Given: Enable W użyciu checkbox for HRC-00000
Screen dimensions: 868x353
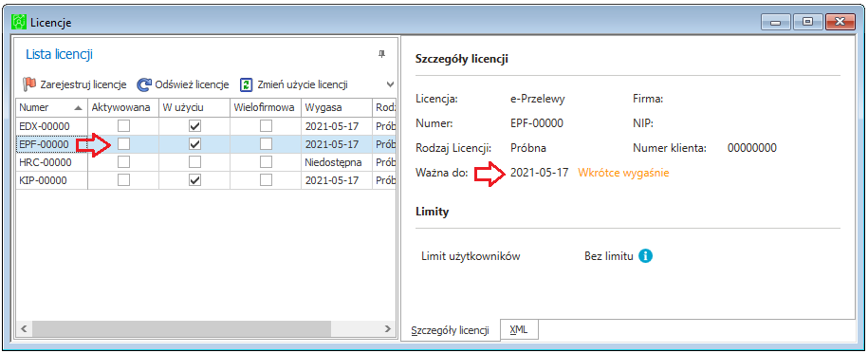Looking at the screenshot, I should coord(194,162).
